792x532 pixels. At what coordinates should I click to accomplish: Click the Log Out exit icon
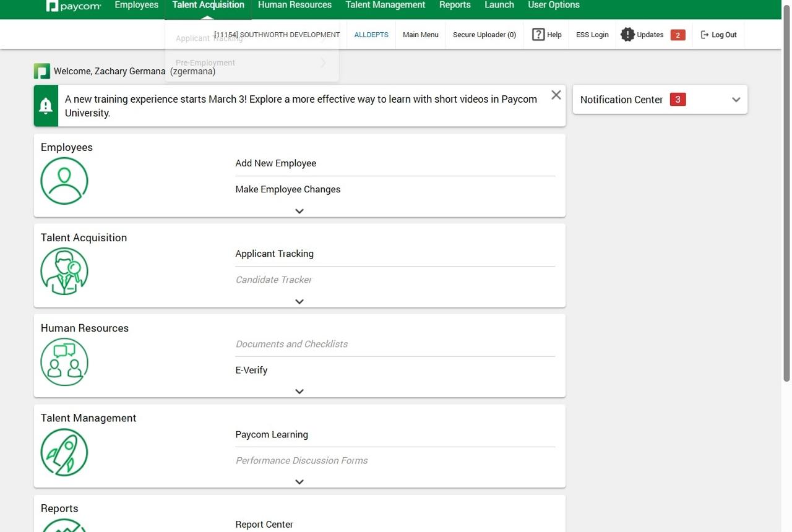click(704, 35)
